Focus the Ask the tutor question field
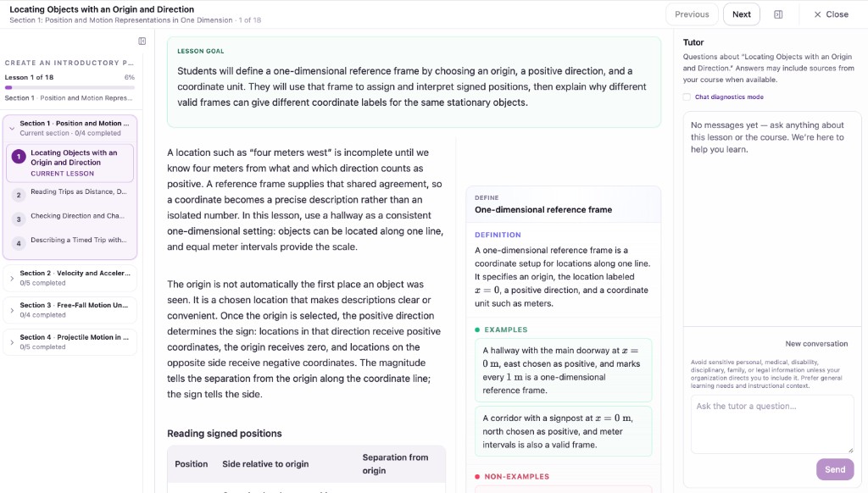This screenshot has width=868, height=493. (771, 424)
